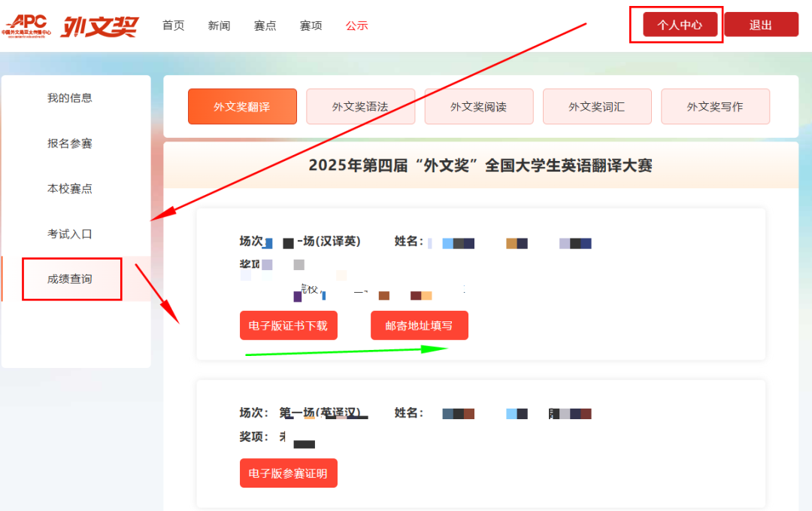Select 赛项 in the top menu
Image resolution: width=812 pixels, height=511 pixels.
(311, 26)
